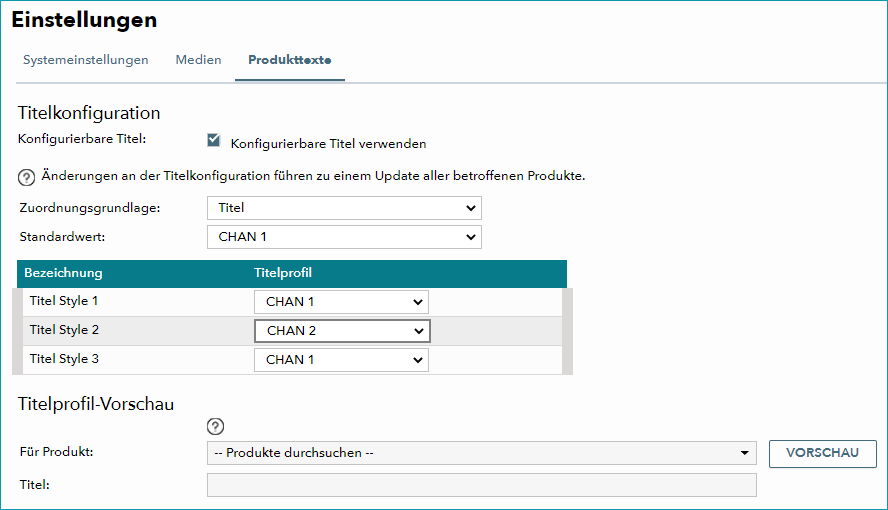The width and height of the screenshot is (888, 510).
Task: Switch to the Medien tab
Action: (198, 60)
